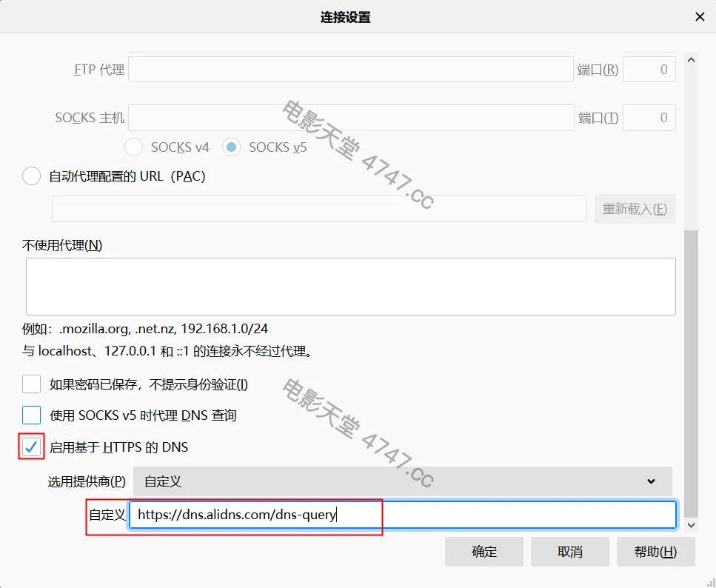716x588 pixels.
Task: Click the no-proxy exceptions text area
Action: click(x=350, y=287)
